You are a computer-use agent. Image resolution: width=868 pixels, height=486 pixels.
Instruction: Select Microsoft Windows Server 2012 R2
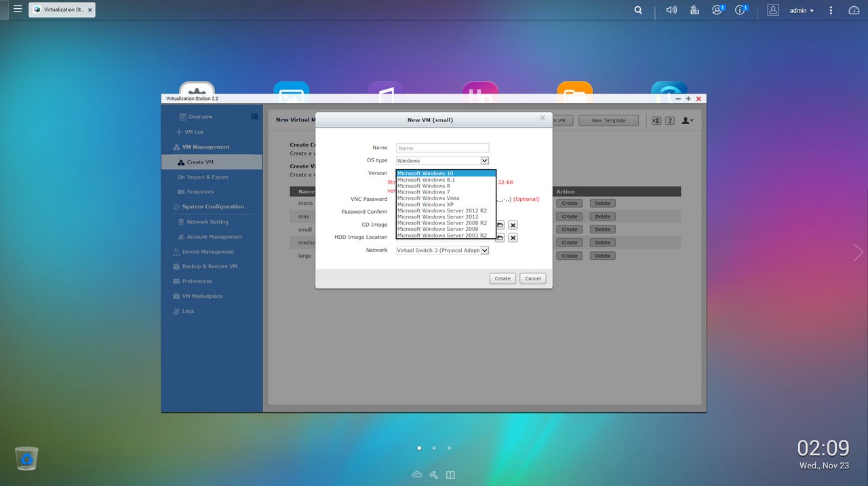(446, 210)
